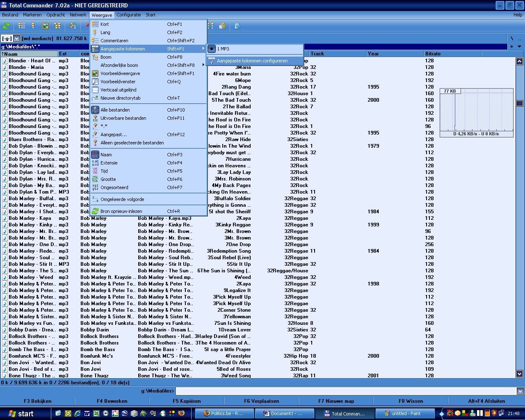Choose Uitvoerbare bestanden filter
This screenshot has height=420, width=525.
click(x=148, y=118)
